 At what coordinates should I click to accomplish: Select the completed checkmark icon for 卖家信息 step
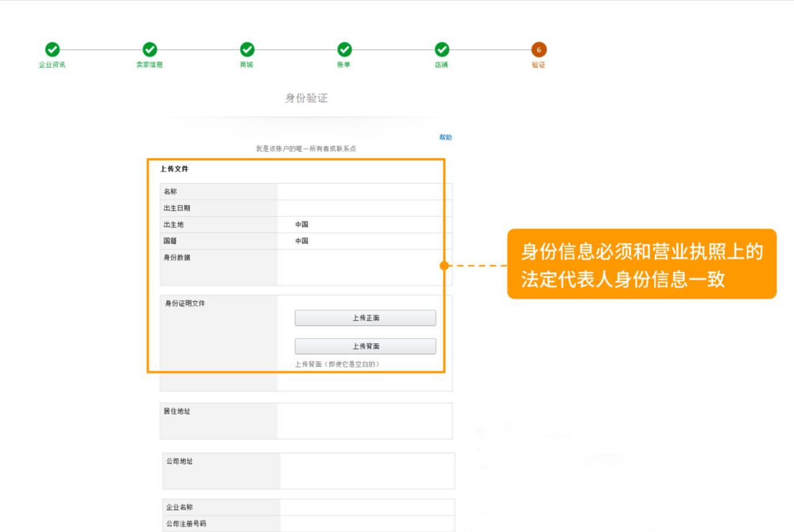[150, 51]
